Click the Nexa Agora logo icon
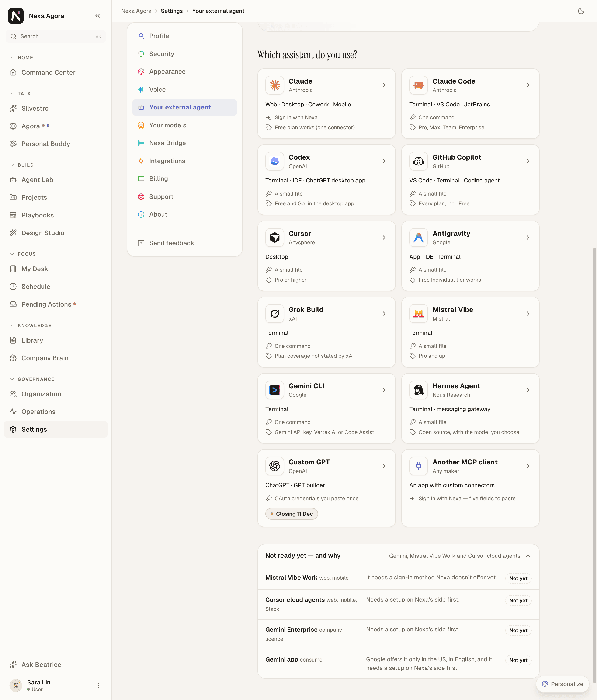597x700 pixels. [16, 16]
